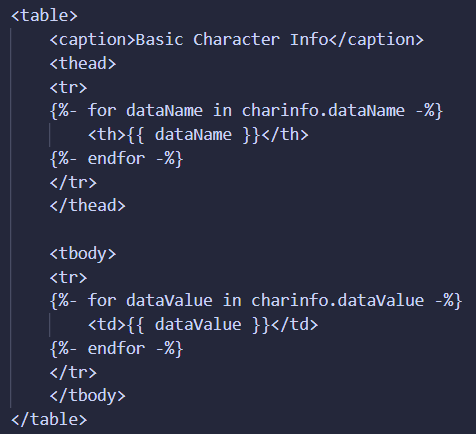Select the th dataName cell line
The height and width of the screenshot is (434, 476).
pyautogui.click(x=198, y=135)
